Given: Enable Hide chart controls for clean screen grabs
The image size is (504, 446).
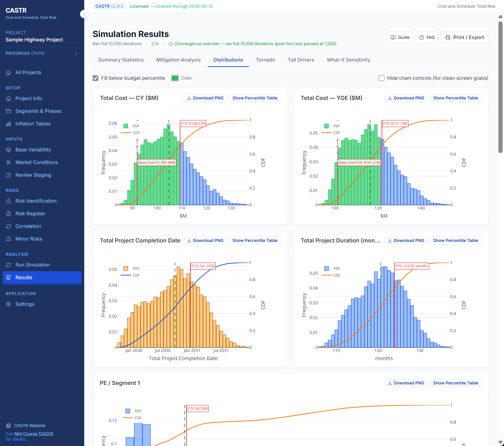Looking at the screenshot, I should coord(381,78).
